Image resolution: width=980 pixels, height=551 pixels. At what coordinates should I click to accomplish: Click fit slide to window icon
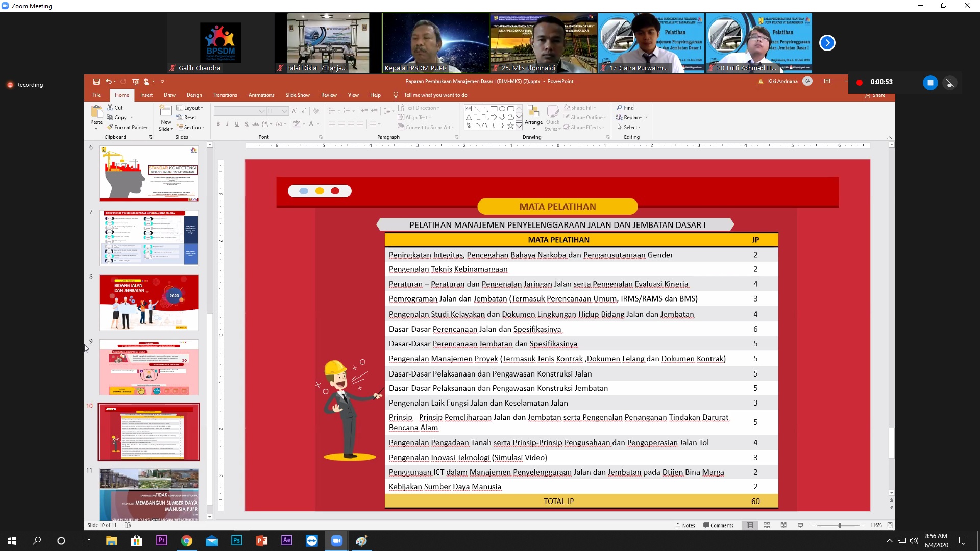click(890, 525)
